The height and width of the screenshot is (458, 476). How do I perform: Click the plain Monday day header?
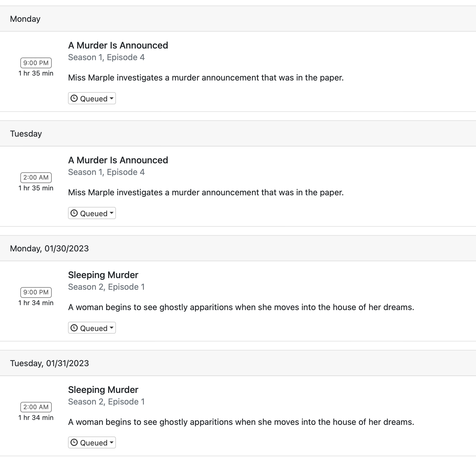pyautogui.click(x=25, y=19)
